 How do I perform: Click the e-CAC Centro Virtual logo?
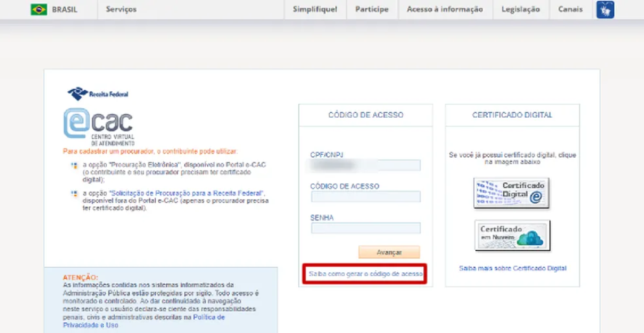pyautogui.click(x=99, y=126)
